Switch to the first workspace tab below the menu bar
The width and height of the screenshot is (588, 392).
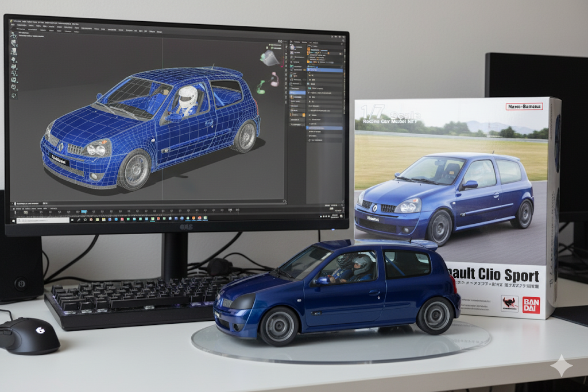pos(21,28)
